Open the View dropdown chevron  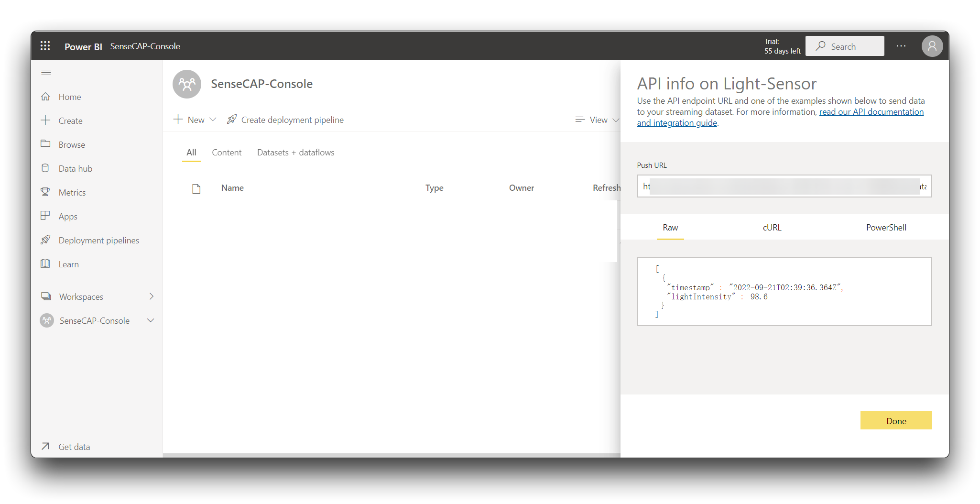click(x=616, y=120)
